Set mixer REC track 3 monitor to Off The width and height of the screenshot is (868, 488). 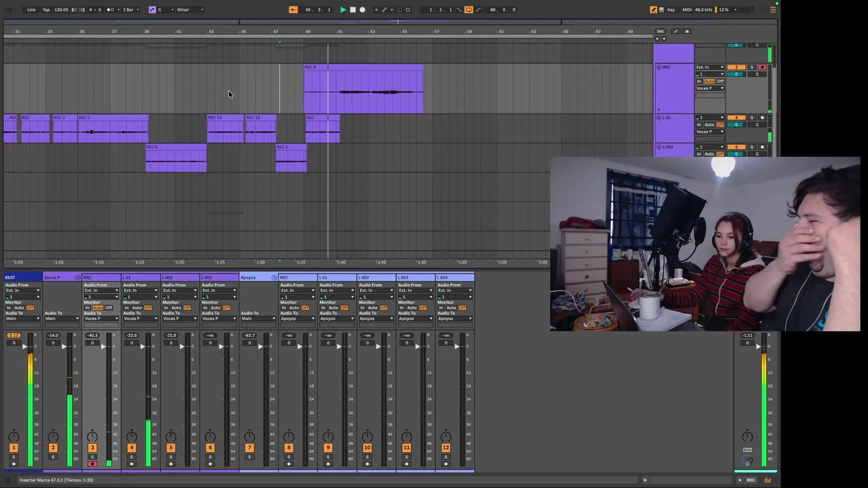click(x=108, y=308)
